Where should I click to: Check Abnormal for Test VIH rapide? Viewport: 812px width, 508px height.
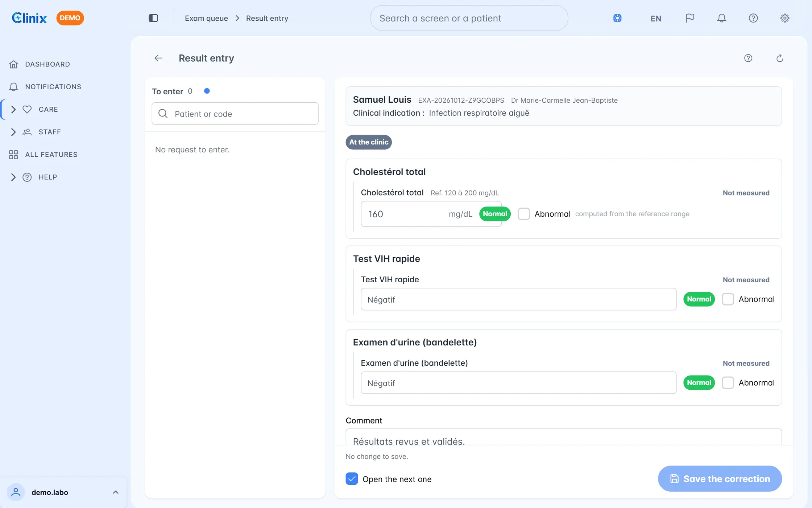pos(728,299)
